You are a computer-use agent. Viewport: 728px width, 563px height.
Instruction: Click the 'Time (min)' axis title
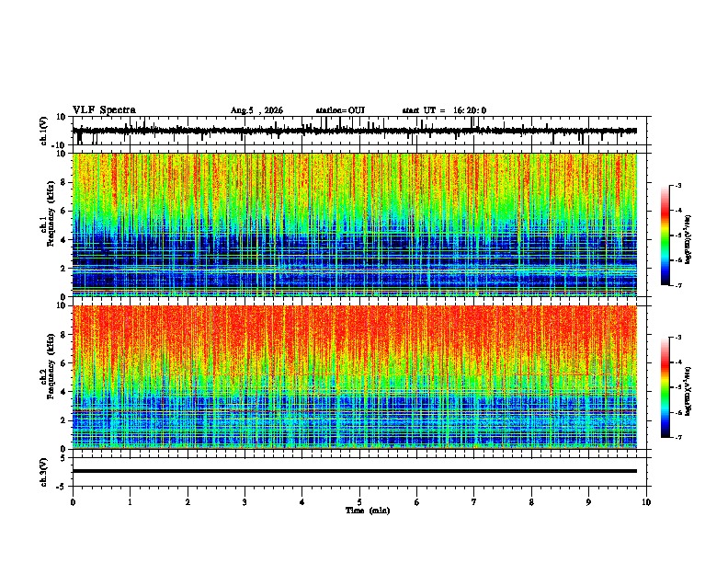pos(368,511)
